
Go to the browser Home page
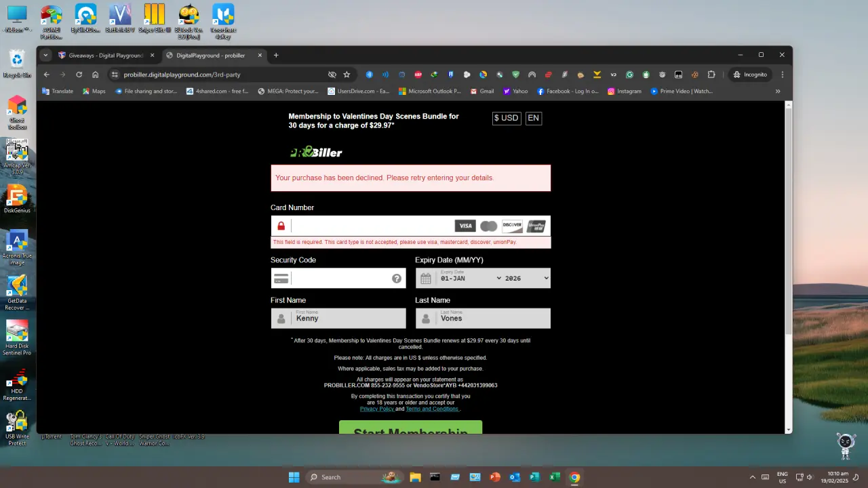(x=96, y=75)
